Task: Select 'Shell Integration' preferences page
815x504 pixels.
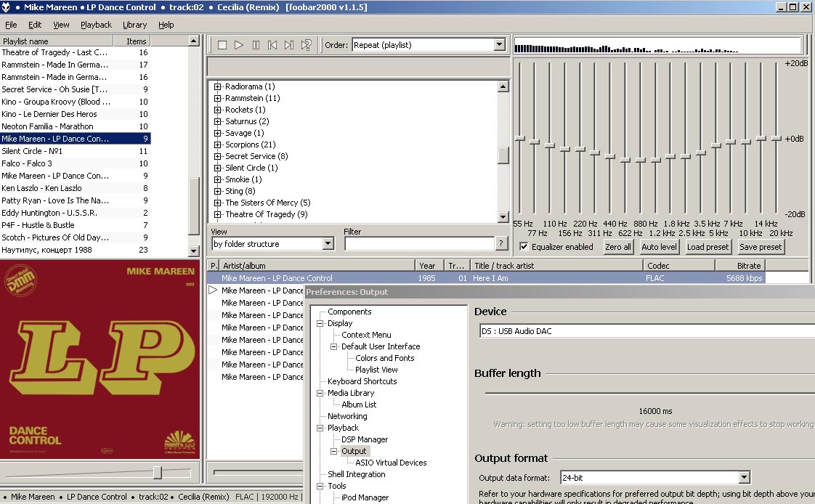Action: [x=356, y=474]
